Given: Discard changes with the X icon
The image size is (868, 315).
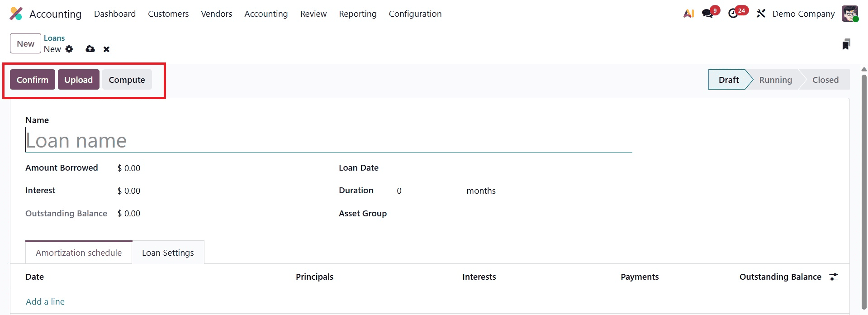Looking at the screenshot, I should [106, 49].
